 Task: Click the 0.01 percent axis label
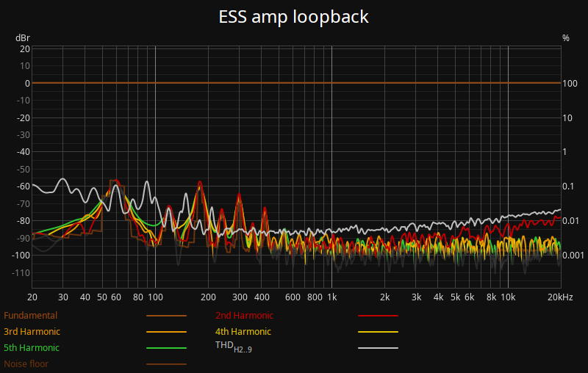point(571,220)
